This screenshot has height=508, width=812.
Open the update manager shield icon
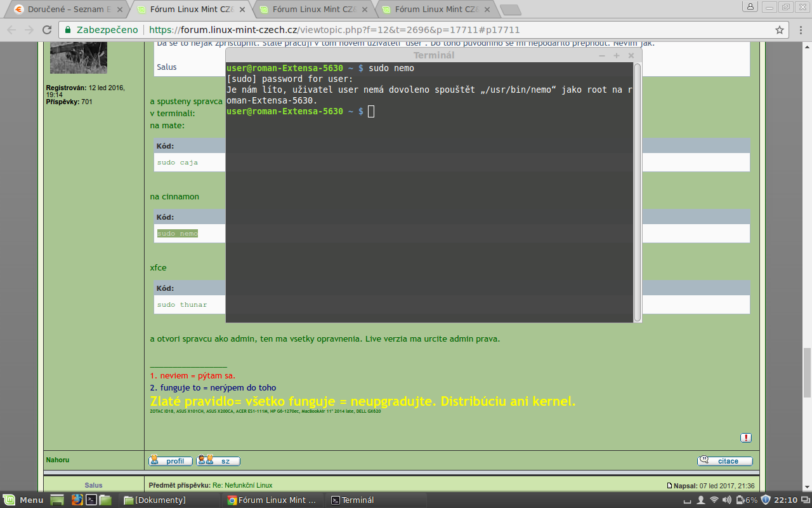pos(765,500)
